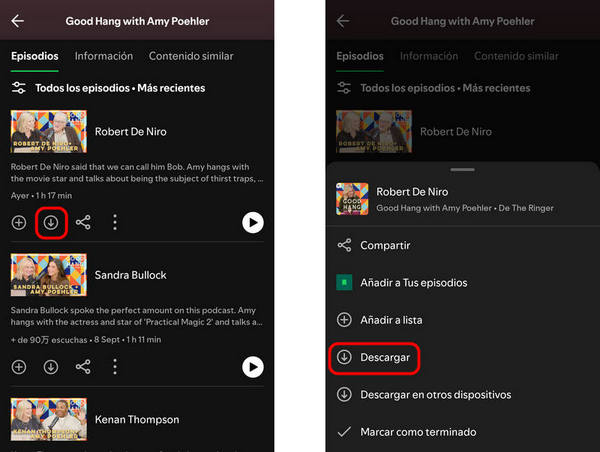This screenshot has width=600, height=452.
Task: Open the Robert De Niro episode title on left screen
Action: click(130, 132)
